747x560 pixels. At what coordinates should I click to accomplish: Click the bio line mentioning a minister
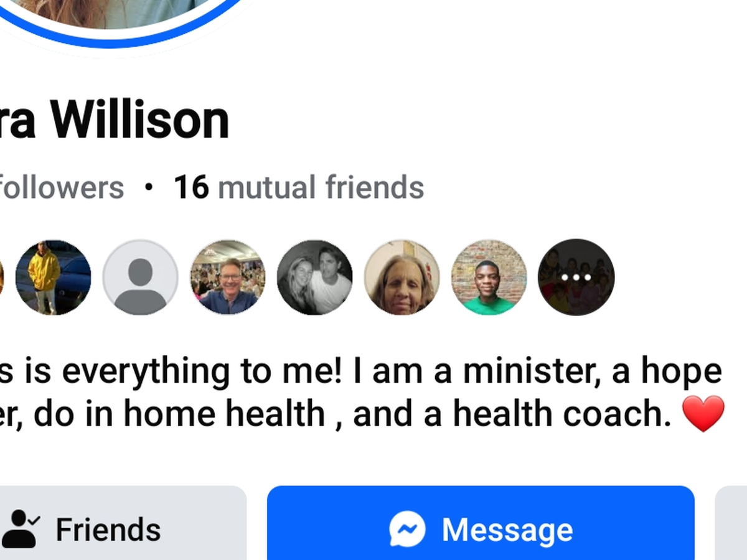pyautogui.click(x=361, y=371)
